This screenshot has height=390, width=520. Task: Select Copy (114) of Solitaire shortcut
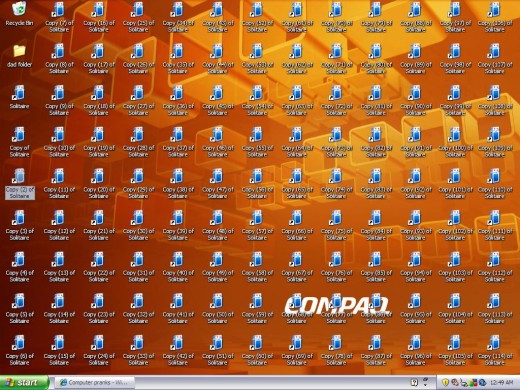pos(495,350)
